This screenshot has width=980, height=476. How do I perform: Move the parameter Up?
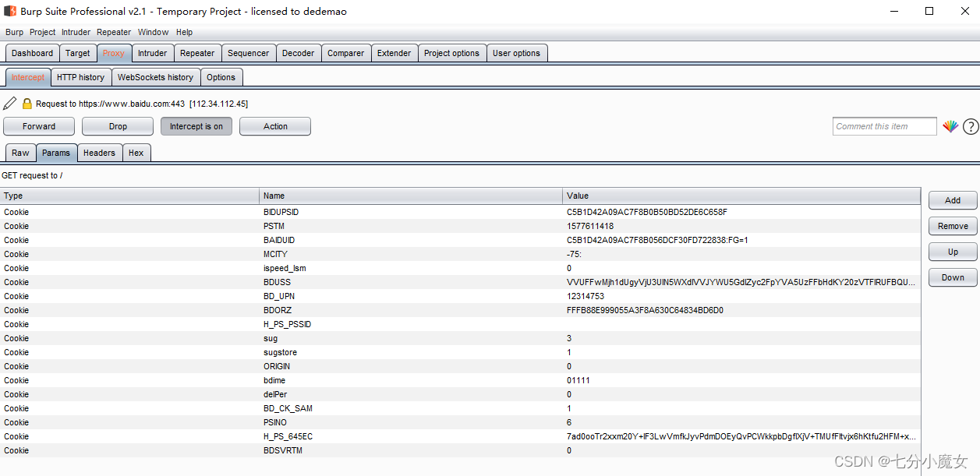[x=953, y=252]
